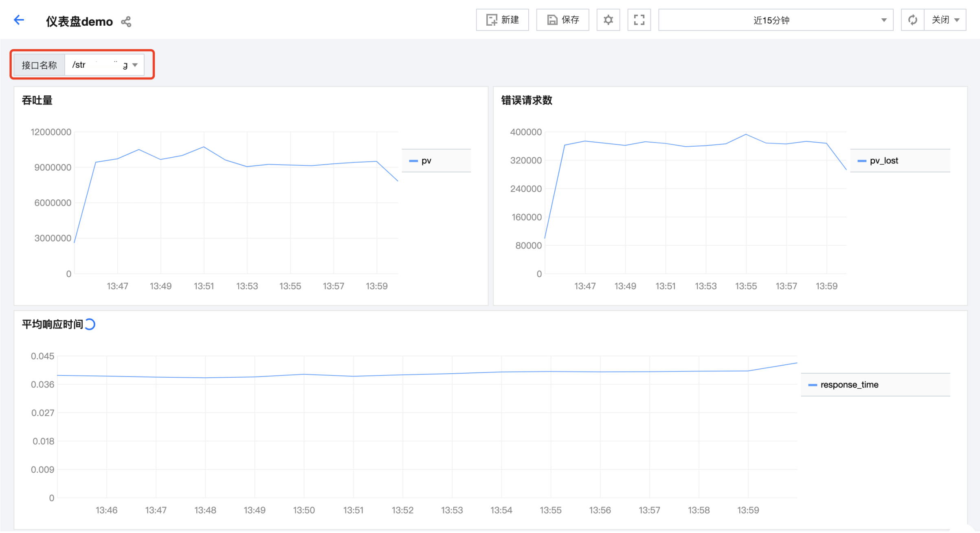
Task: Click the 保存 button
Action: click(563, 20)
